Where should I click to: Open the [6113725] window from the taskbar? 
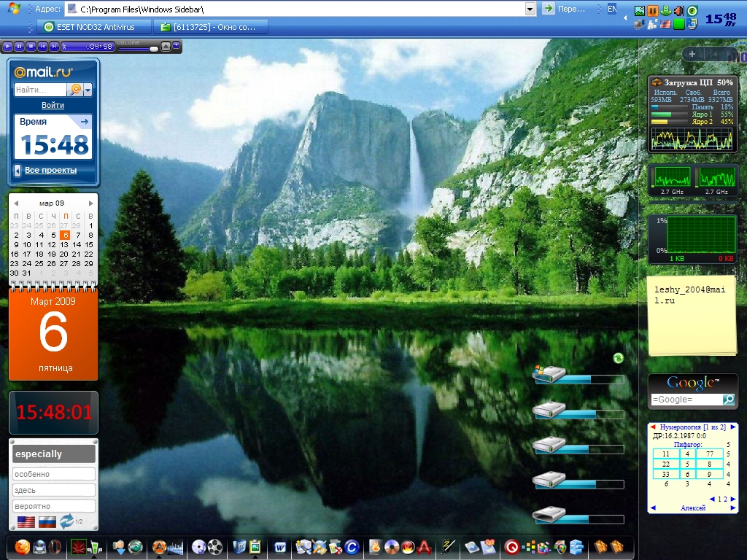click(212, 27)
